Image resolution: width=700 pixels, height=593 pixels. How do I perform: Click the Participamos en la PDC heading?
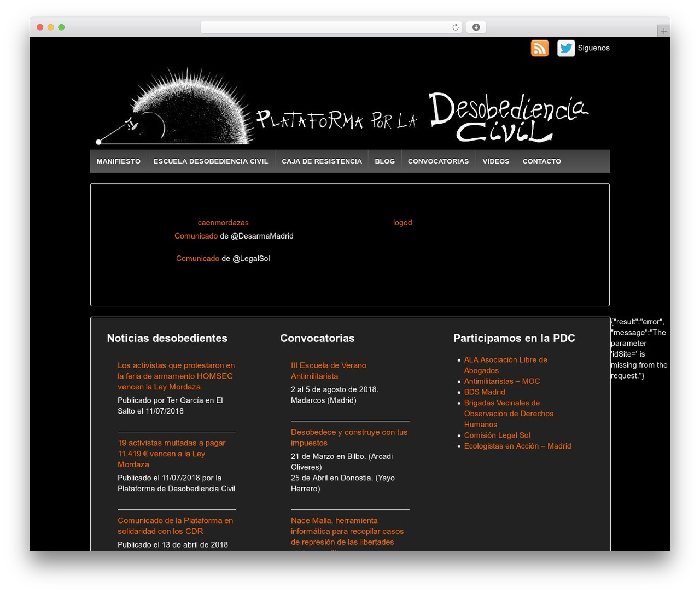point(514,338)
